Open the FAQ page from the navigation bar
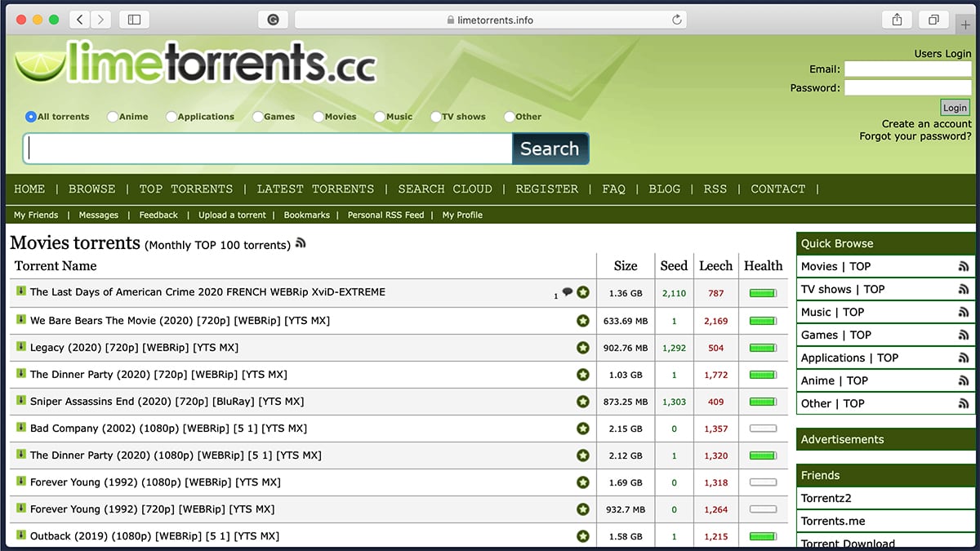This screenshot has height=551, width=980. [x=613, y=189]
